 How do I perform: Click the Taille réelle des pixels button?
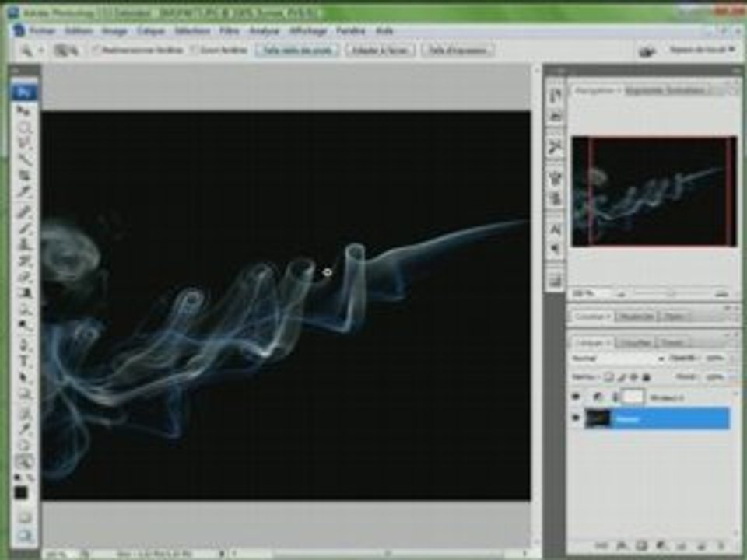pos(297,50)
